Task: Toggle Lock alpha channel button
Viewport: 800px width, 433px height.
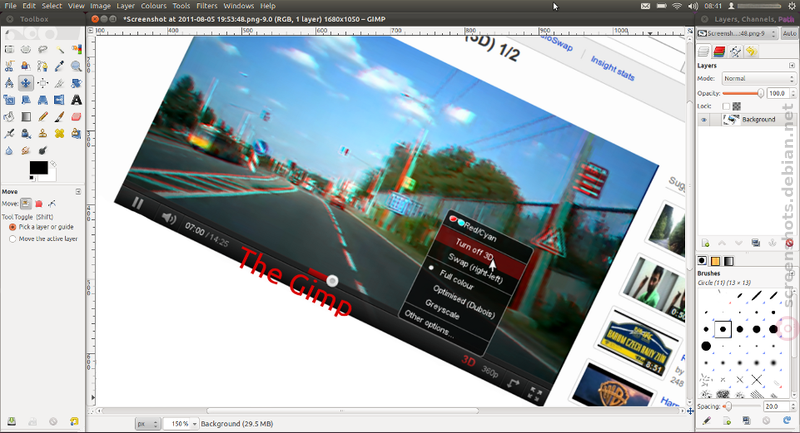Action: point(736,106)
